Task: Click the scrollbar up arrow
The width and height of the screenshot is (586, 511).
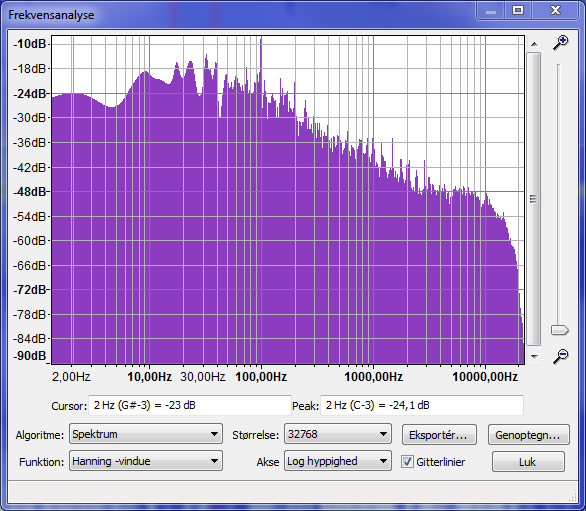Action: (x=534, y=44)
